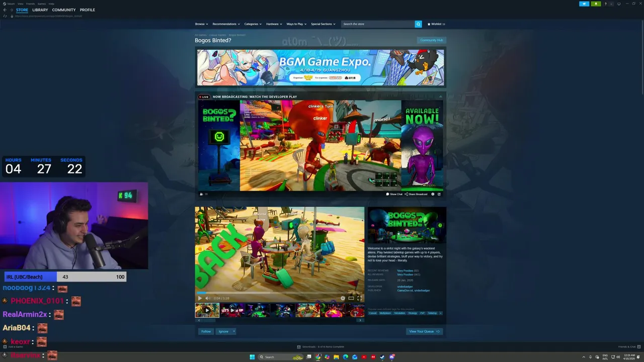Screen dimensions: 644x362
Task: Click Share Broadcast
Action: [416, 194]
